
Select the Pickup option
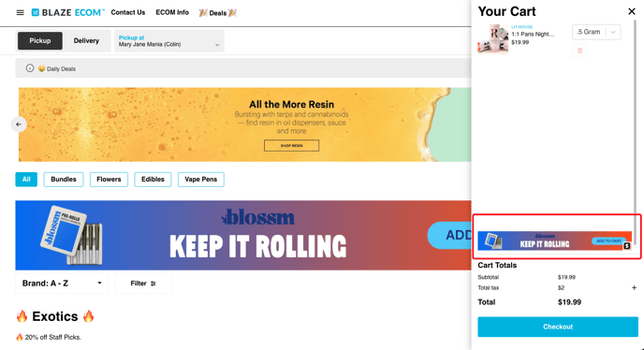click(x=40, y=40)
